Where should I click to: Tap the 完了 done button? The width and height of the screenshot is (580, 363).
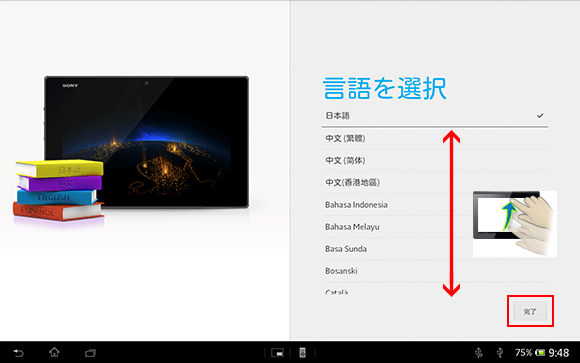[x=530, y=312]
